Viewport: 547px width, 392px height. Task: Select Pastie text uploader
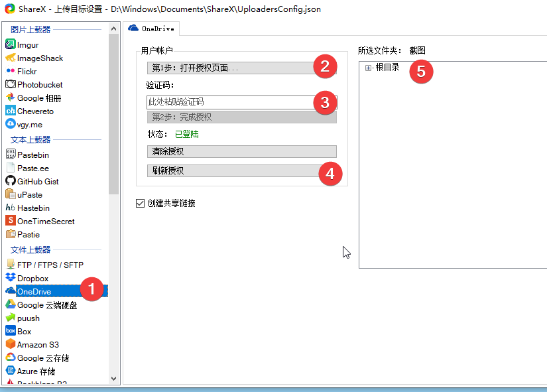29,235
